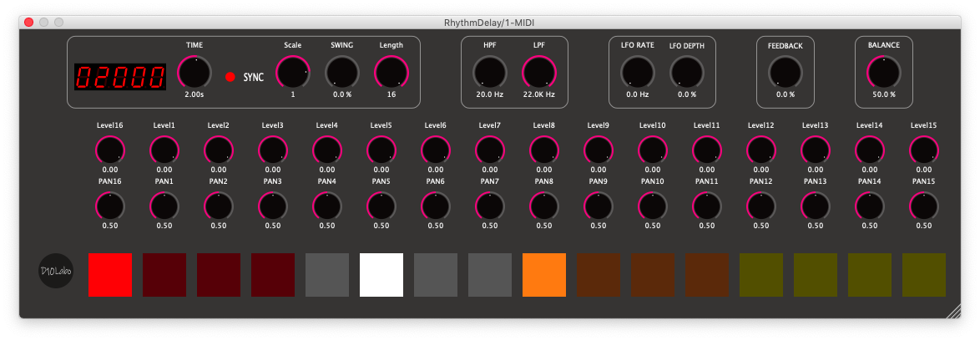Click the PAN8 knob
Viewport: 980px width, 341px height.
[544, 206]
